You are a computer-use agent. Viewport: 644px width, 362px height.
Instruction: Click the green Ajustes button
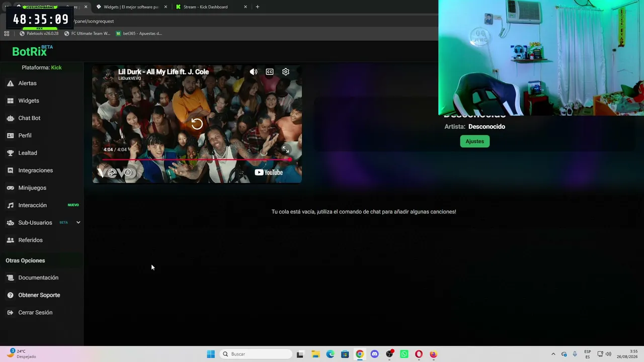pyautogui.click(x=474, y=141)
